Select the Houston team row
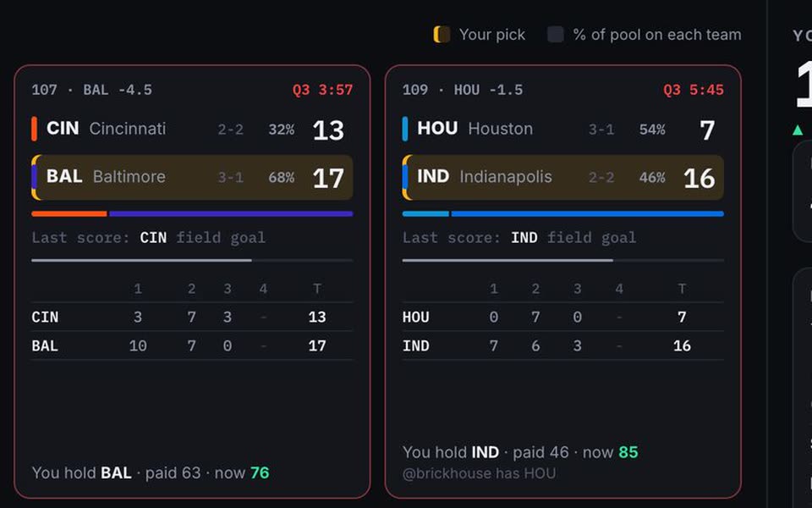 [563, 129]
